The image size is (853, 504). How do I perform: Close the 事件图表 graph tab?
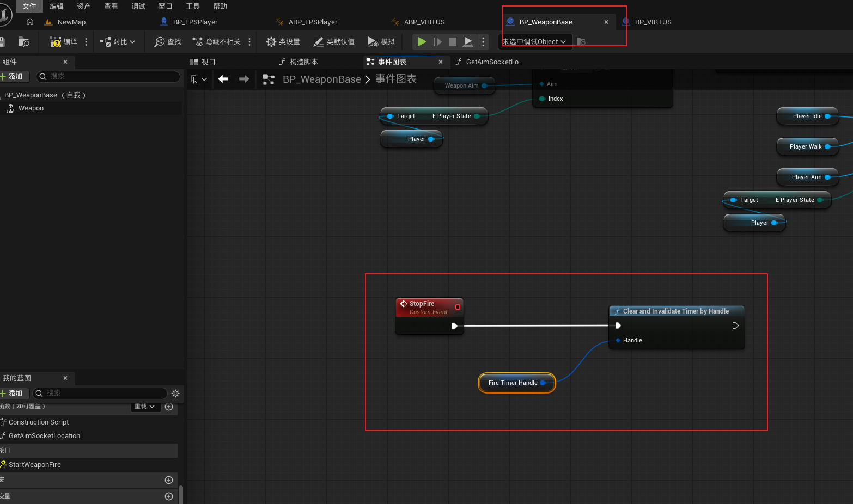pos(441,62)
